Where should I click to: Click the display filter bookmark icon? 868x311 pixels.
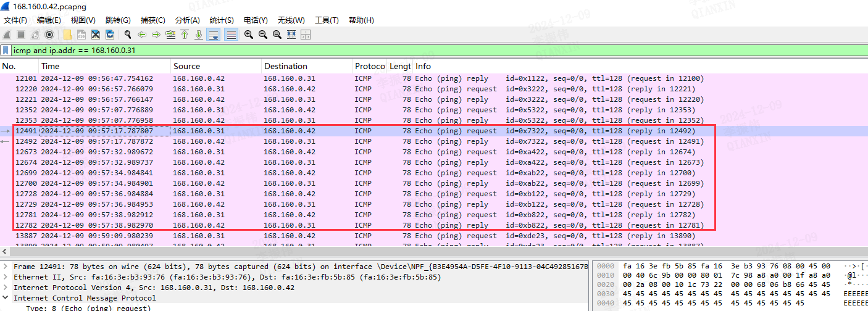coord(6,50)
